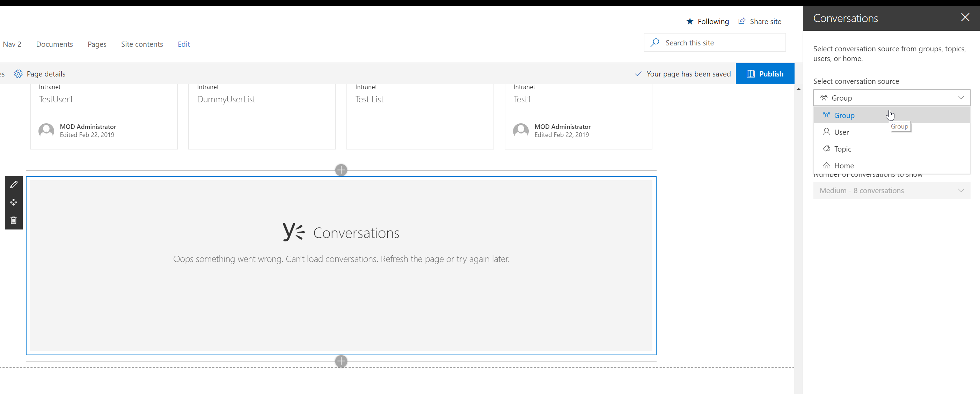Open the Medium - 8 conversations dropdown

pos(892,190)
